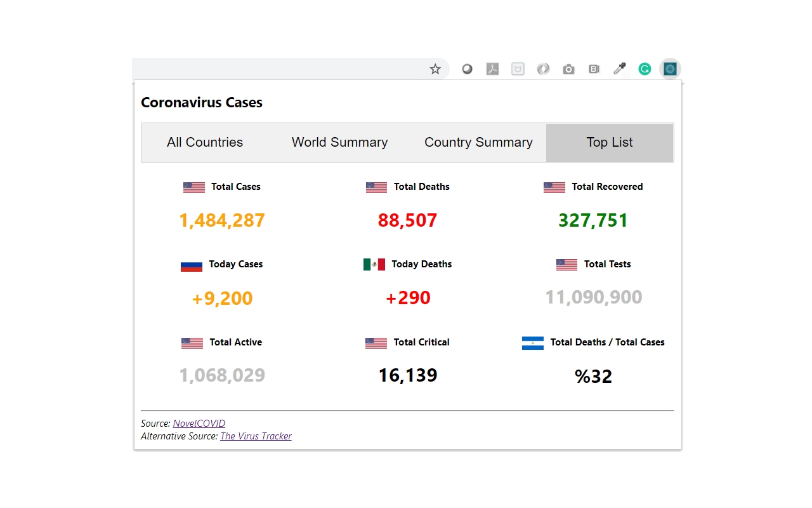Viewport: 812px width, 508px height.
Task: Click the +9,200 today cases figure
Action: (x=222, y=298)
